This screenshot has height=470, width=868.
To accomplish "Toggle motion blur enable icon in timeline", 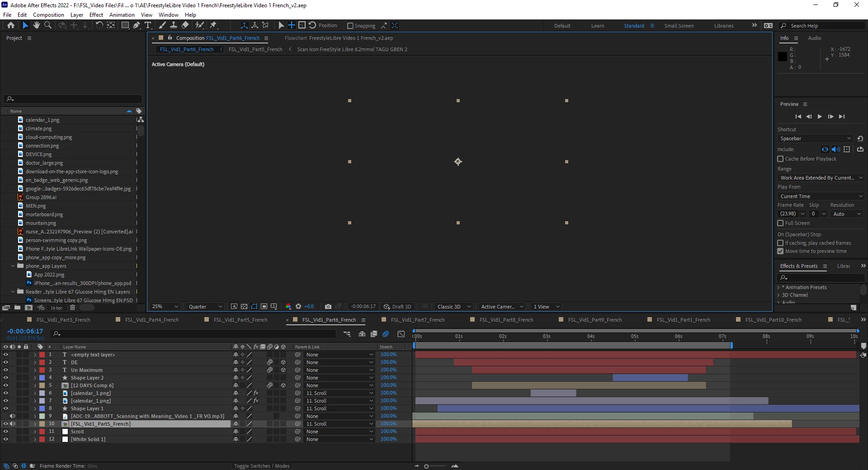I will tap(386, 334).
